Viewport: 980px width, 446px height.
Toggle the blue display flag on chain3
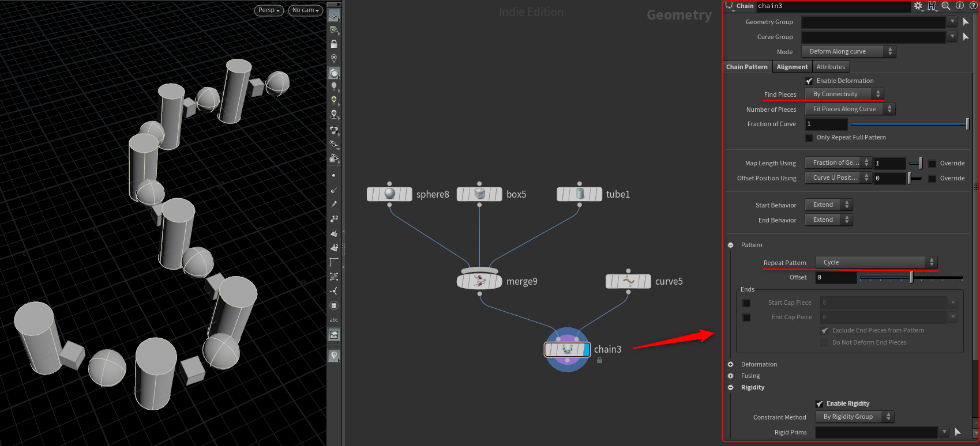point(587,350)
